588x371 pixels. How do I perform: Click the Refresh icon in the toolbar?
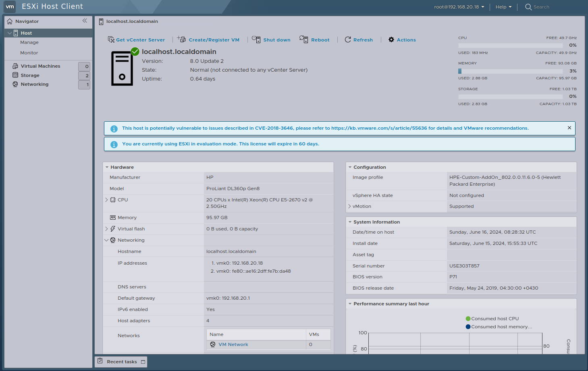pos(347,39)
